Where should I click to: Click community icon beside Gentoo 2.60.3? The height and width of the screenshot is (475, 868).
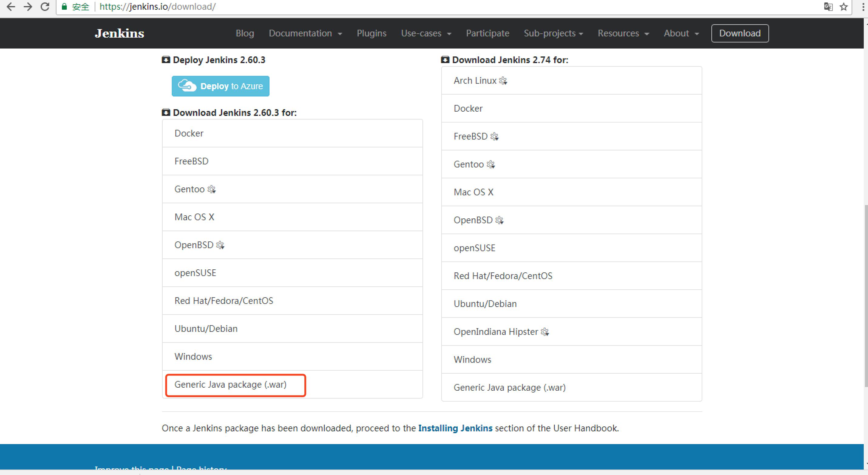pyautogui.click(x=212, y=189)
